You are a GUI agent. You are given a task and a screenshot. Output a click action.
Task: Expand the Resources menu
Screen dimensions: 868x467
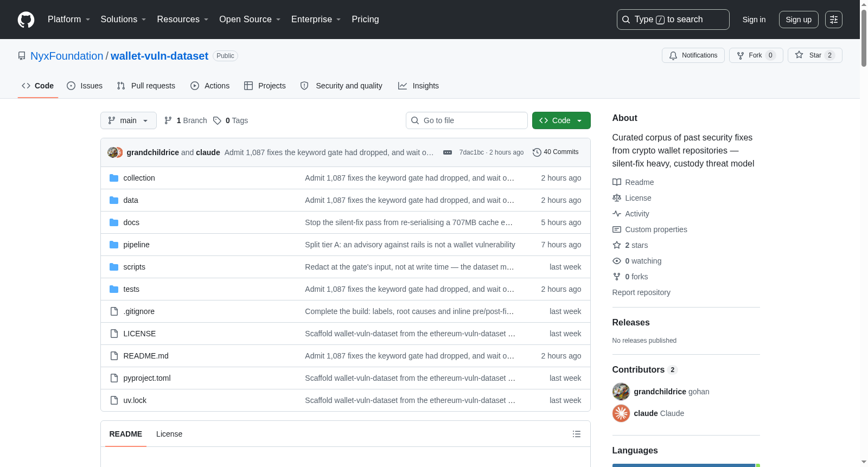click(183, 20)
